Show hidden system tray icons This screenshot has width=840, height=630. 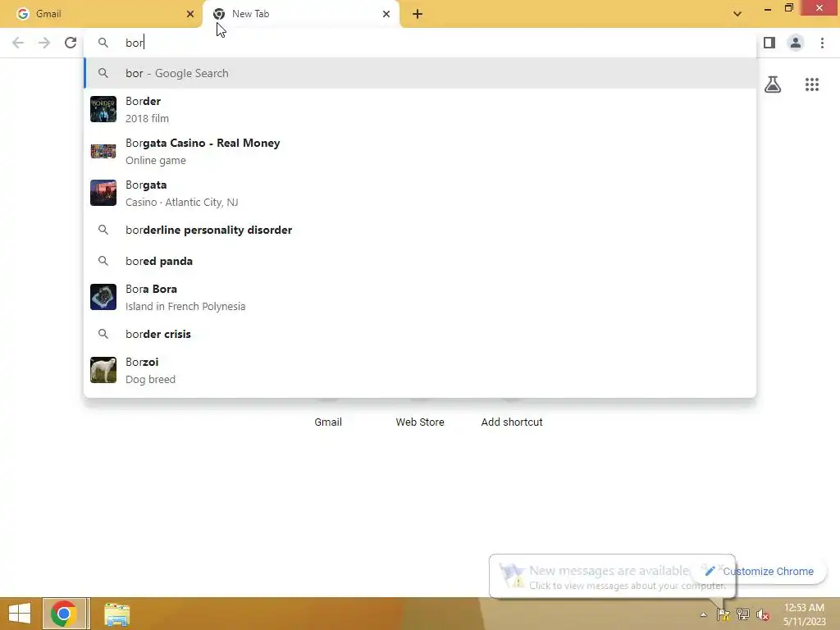[x=703, y=614]
